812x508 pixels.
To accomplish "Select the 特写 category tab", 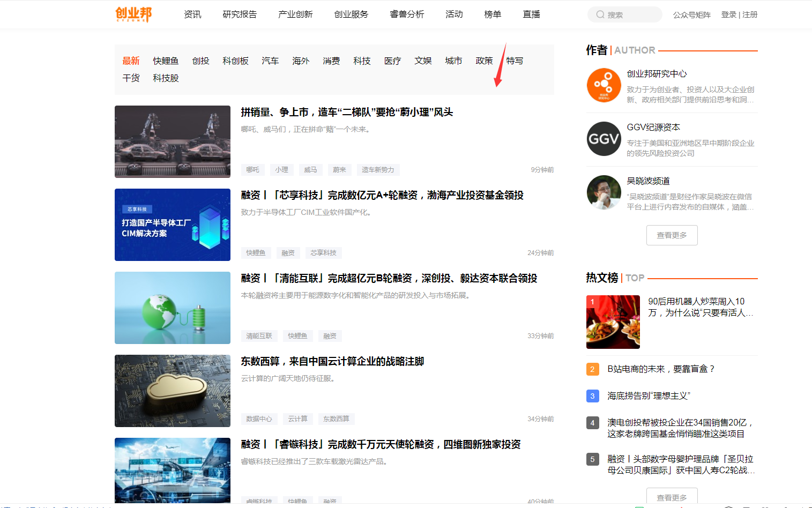I will click(515, 61).
